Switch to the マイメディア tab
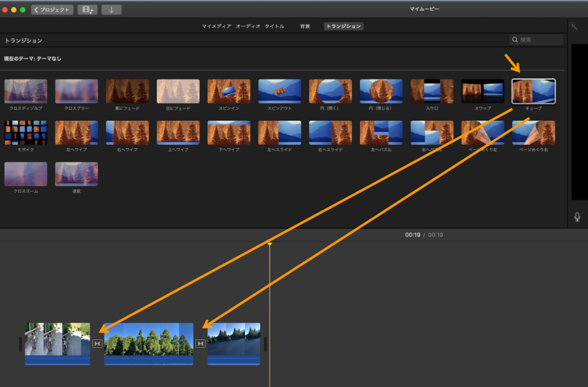This screenshot has height=387, width=588. [216, 27]
